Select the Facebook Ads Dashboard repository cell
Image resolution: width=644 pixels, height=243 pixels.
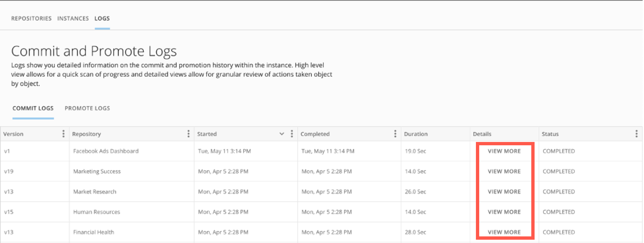[x=106, y=151]
